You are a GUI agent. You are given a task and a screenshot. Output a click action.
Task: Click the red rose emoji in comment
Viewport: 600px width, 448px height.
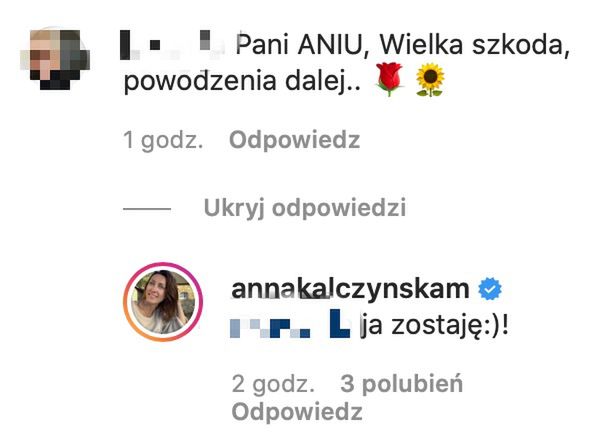[389, 80]
